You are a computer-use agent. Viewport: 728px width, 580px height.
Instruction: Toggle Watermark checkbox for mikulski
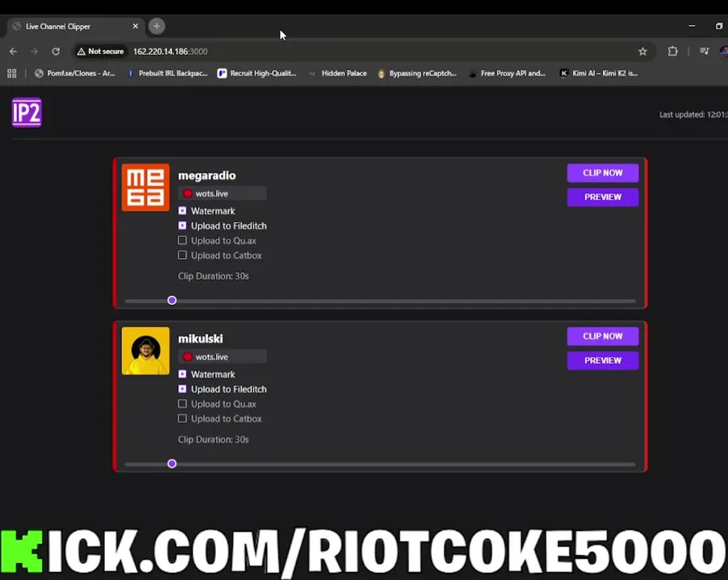[182, 374]
